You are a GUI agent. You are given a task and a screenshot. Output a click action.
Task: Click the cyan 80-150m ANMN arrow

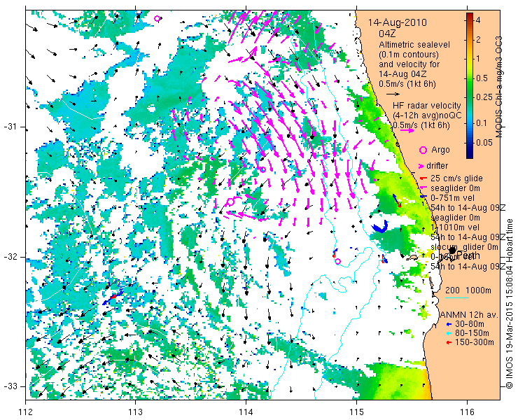point(449,333)
